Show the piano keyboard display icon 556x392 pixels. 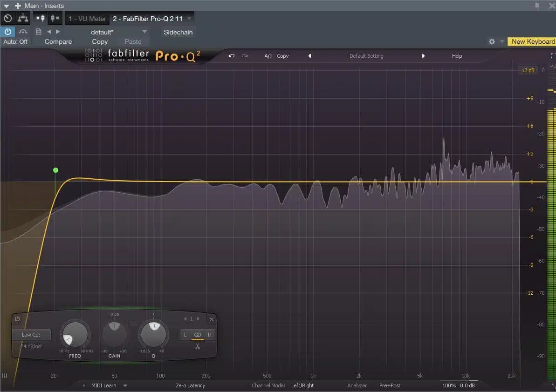point(4,375)
